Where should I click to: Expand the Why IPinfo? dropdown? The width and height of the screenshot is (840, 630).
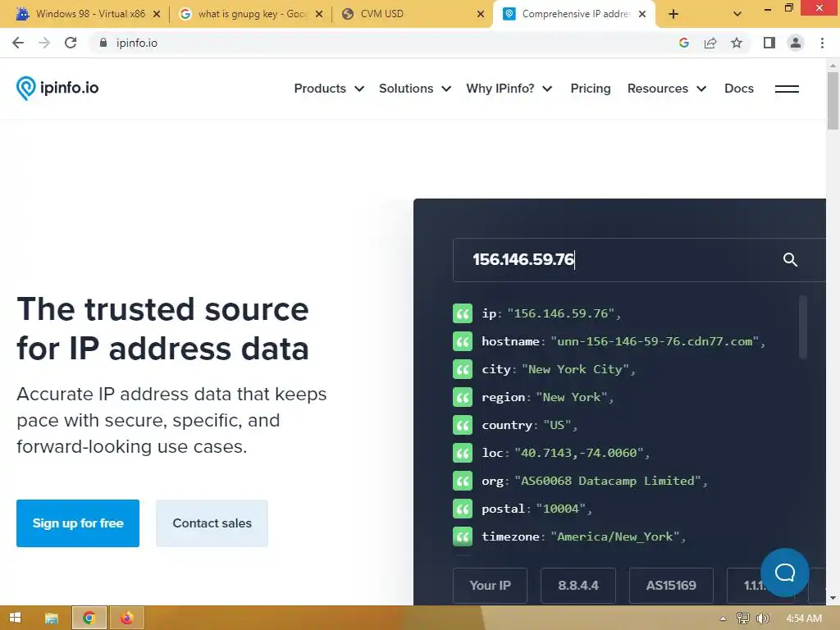pyautogui.click(x=509, y=89)
